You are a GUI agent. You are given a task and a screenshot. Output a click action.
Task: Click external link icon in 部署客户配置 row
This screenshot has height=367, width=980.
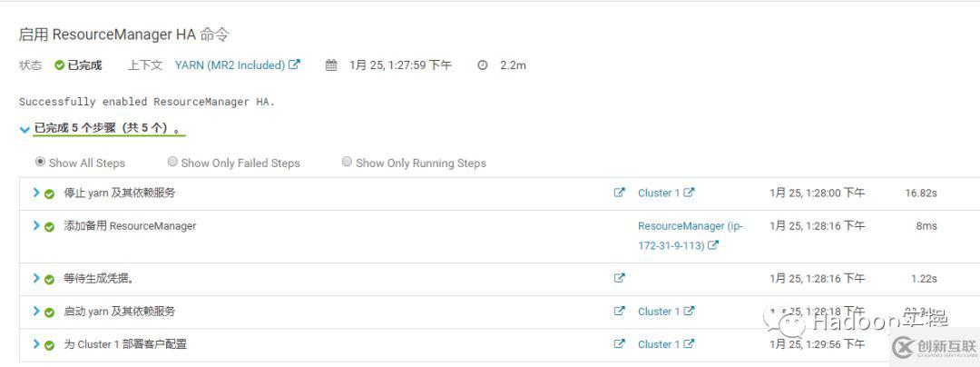619,343
